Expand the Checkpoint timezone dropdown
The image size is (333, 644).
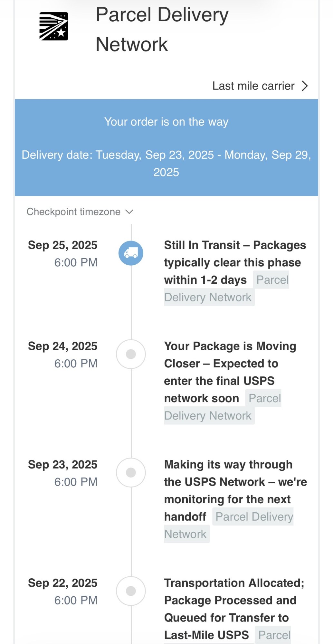point(73,212)
